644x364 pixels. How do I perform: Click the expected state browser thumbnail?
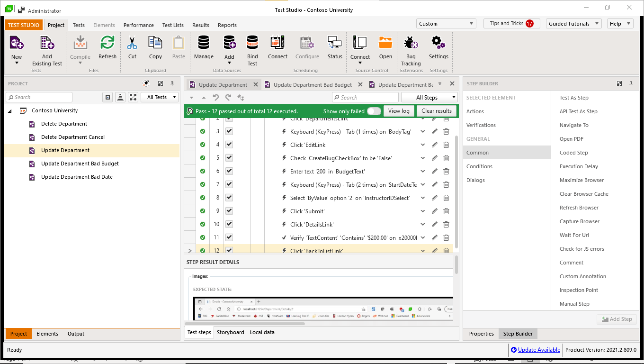point(323,309)
